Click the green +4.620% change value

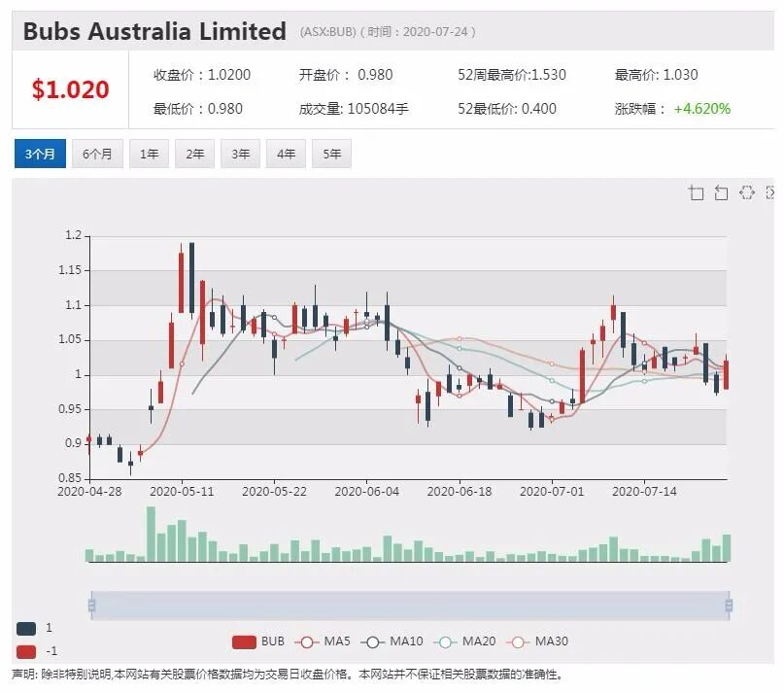(x=702, y=109)
